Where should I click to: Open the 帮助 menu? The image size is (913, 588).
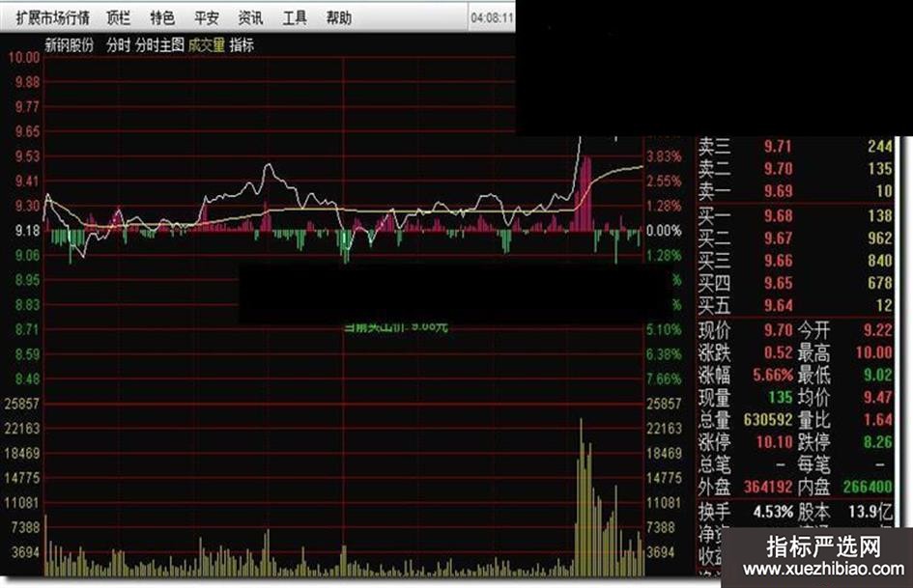click(339, 18)
